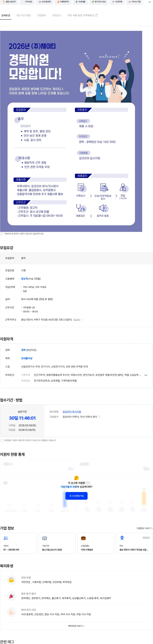Expand 복리후생 더보기

click(76, 626)
